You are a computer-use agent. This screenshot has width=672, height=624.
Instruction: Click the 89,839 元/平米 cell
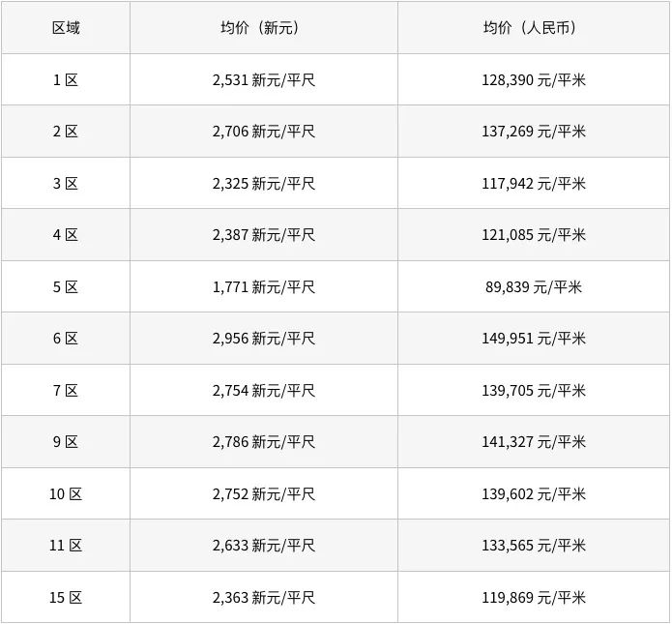point(534,287)
